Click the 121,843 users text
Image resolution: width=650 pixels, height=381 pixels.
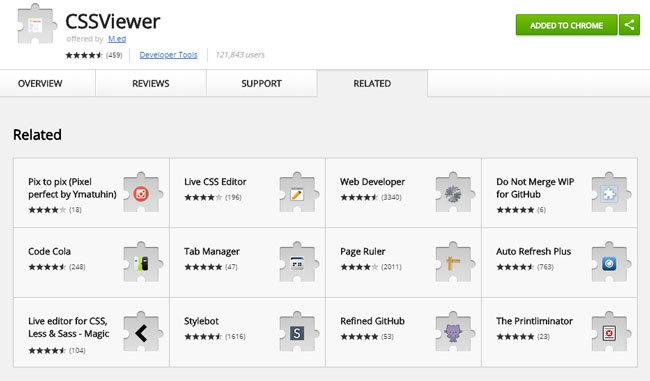point(240,55)
